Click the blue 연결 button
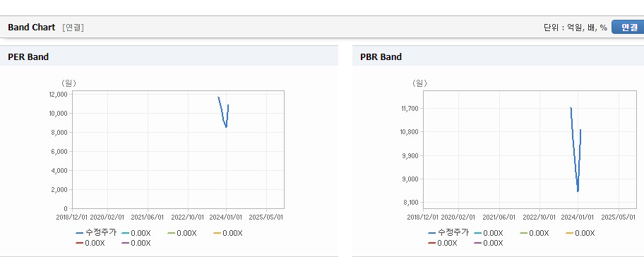644x257 pixels. (628, 28)
